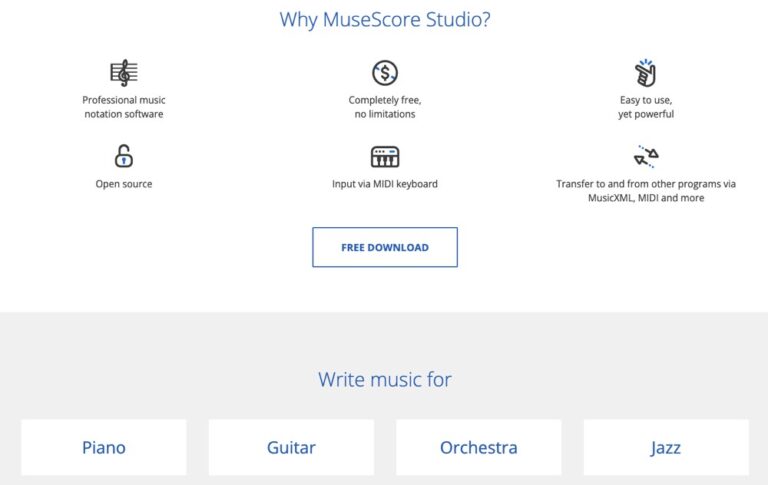Open the Jazz music card
768x485 pixels.
pyautogui.click(x=666, y=447)
